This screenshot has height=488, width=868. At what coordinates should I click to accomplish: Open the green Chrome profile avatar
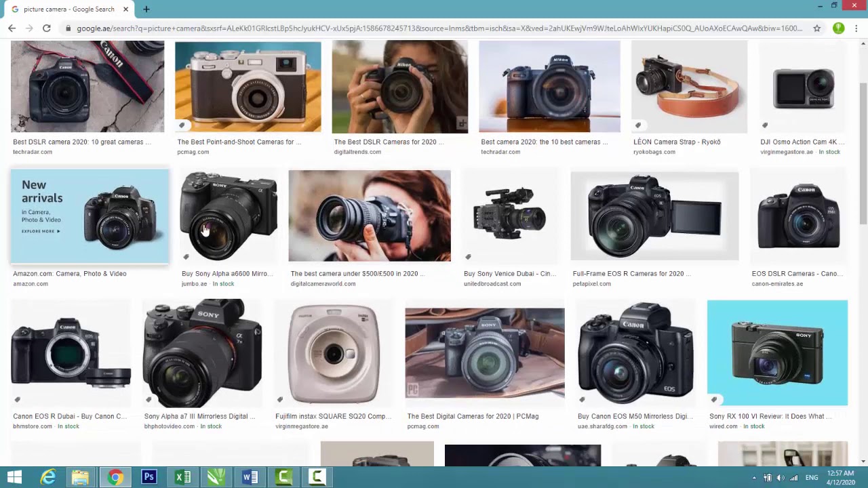point(839,28)
